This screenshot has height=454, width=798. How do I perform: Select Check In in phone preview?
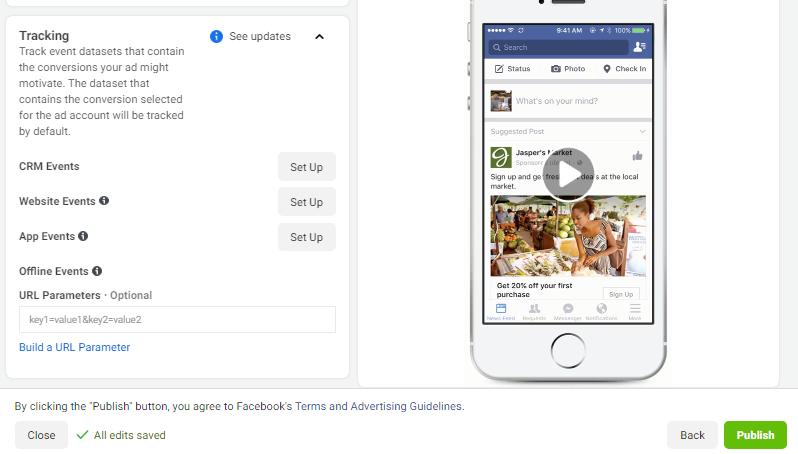624,69
